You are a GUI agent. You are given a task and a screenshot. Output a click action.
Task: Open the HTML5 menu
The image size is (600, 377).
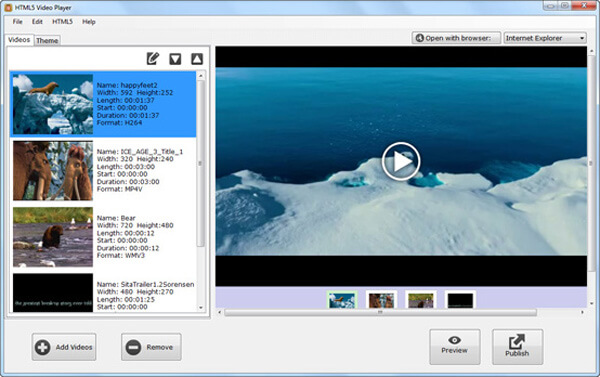click(x=62, y=21)
